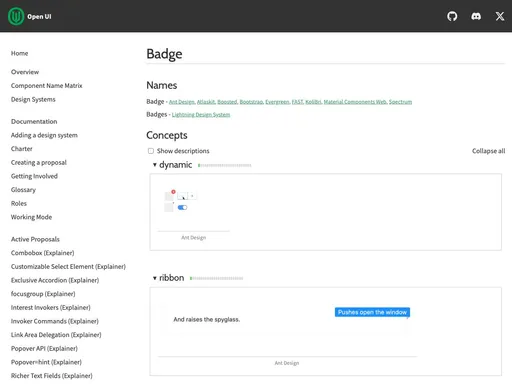Follow the Boosted link
Viewport: 512px width, 384px height.
227,102
